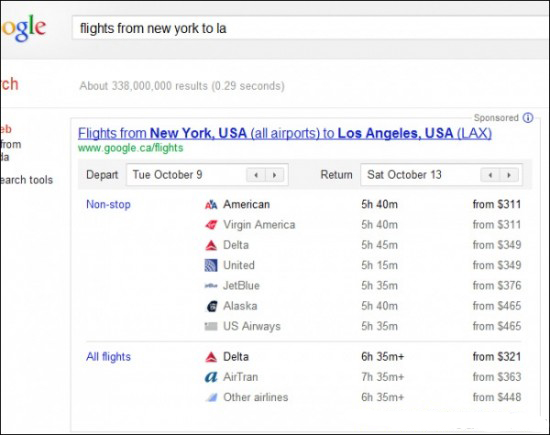Click the AirTran logo icon
Viewport: 550px width, 435px height.
pos(211,377)
